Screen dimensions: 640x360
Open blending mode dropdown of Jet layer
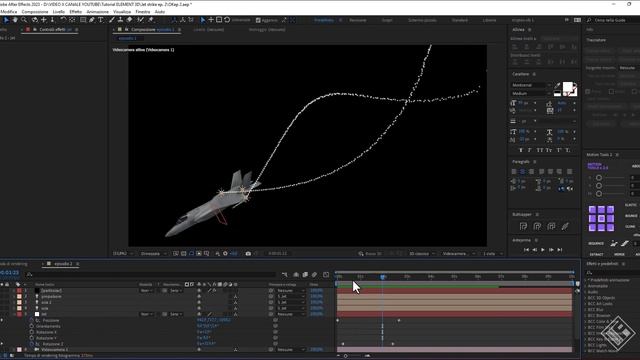(147, 314)
